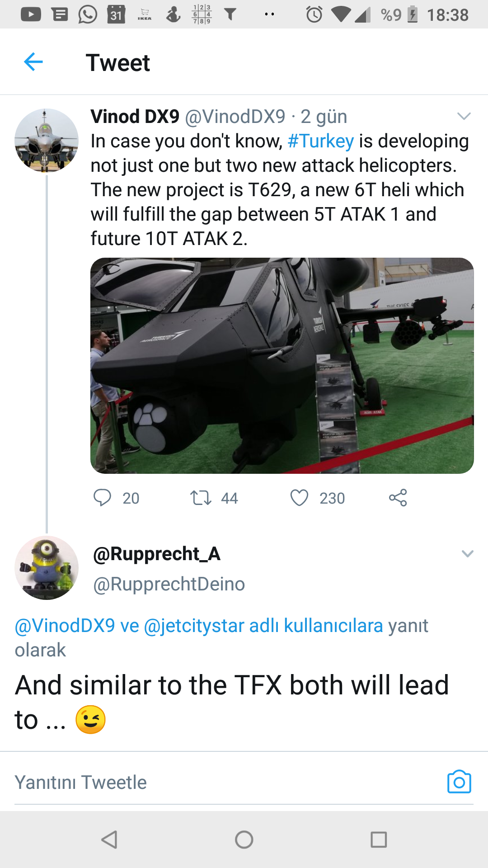Expand options chevron on Rupprecht_A reply
The image size is (488, 868).
(468, 554)
